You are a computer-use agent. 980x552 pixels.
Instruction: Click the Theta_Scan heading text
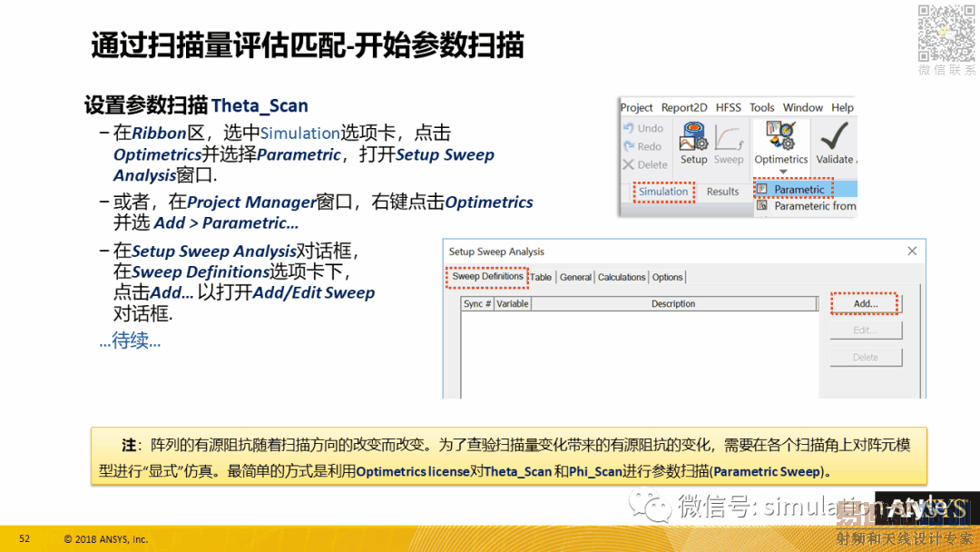coord(260,105)
